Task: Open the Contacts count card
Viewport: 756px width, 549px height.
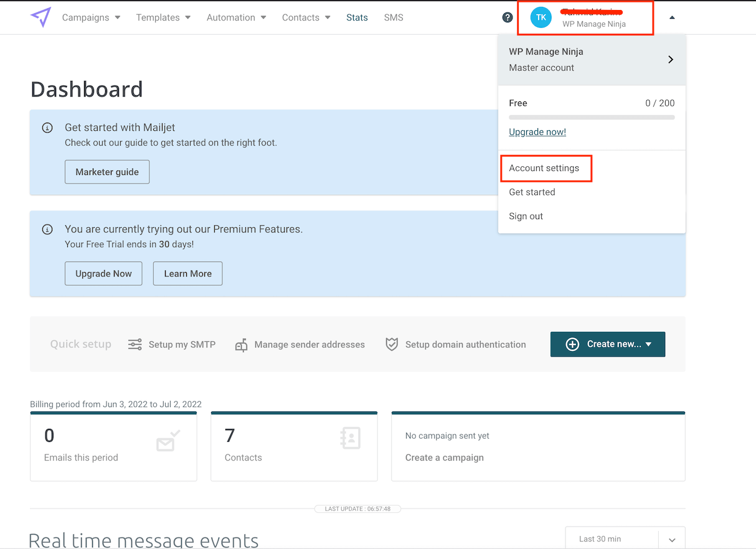Action: click(294, 446)
